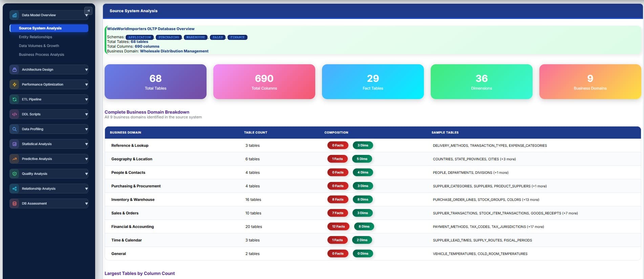This screenshot has height=279, width=644.
Task: Click Wholesale Distribution Management text
Action: click(x=174, y=51)
